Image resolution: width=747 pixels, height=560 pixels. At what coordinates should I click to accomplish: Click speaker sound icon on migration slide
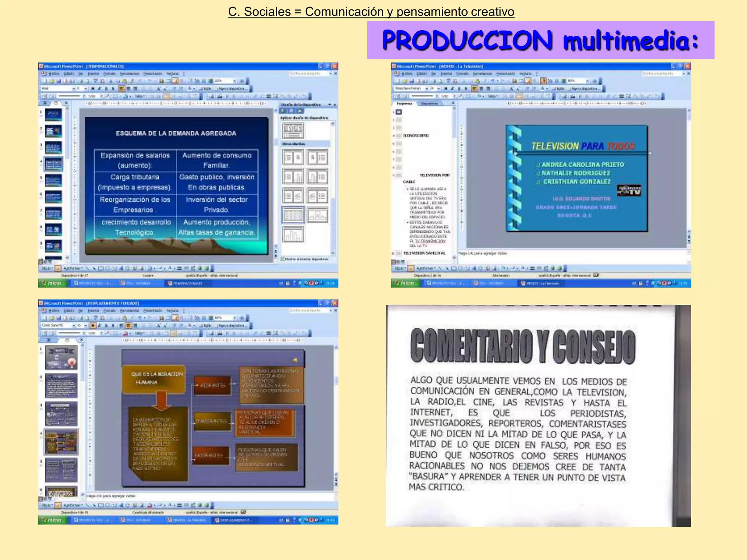coord(295,360)
